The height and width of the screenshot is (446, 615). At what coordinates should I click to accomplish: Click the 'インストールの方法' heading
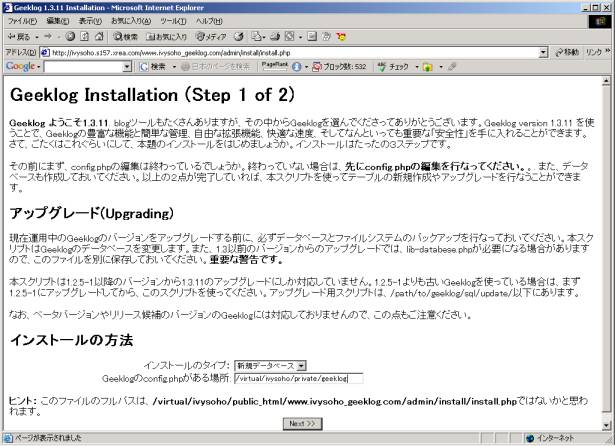point(71,340)
